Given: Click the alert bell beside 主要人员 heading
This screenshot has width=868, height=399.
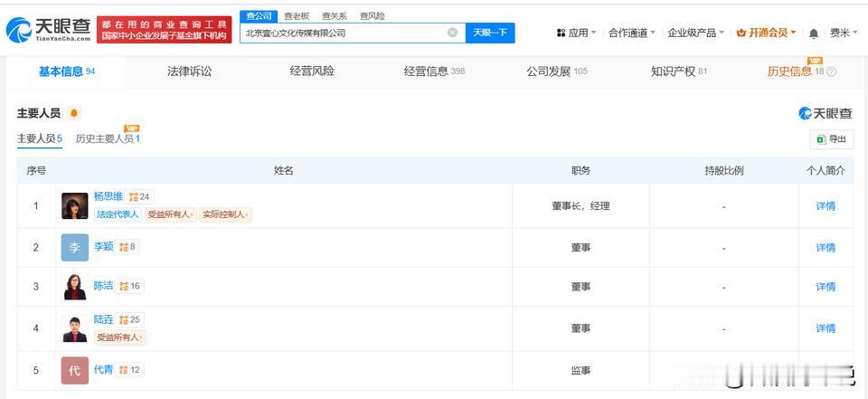Looking at the screenshot, I should click(x=73, y=114).
